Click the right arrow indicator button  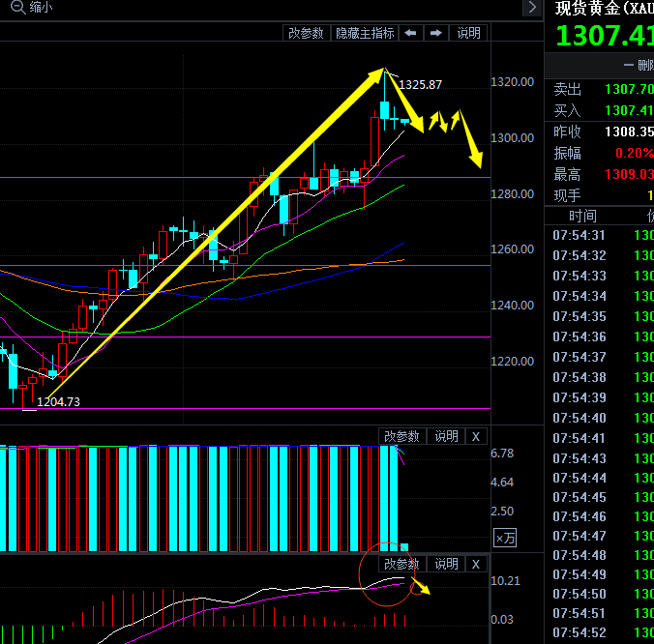pyautogui.click(x=435, y=33)
